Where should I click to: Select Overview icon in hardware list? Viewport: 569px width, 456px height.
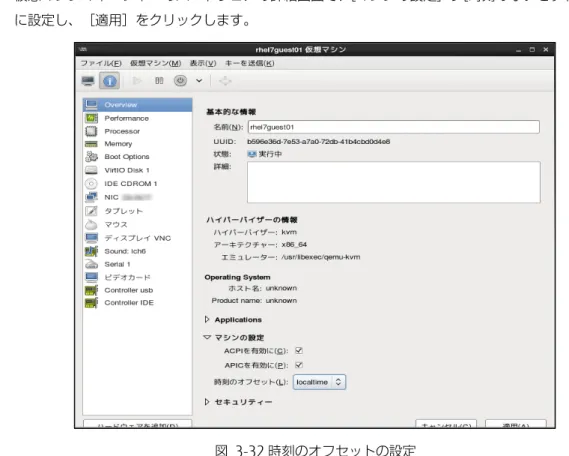91,105
